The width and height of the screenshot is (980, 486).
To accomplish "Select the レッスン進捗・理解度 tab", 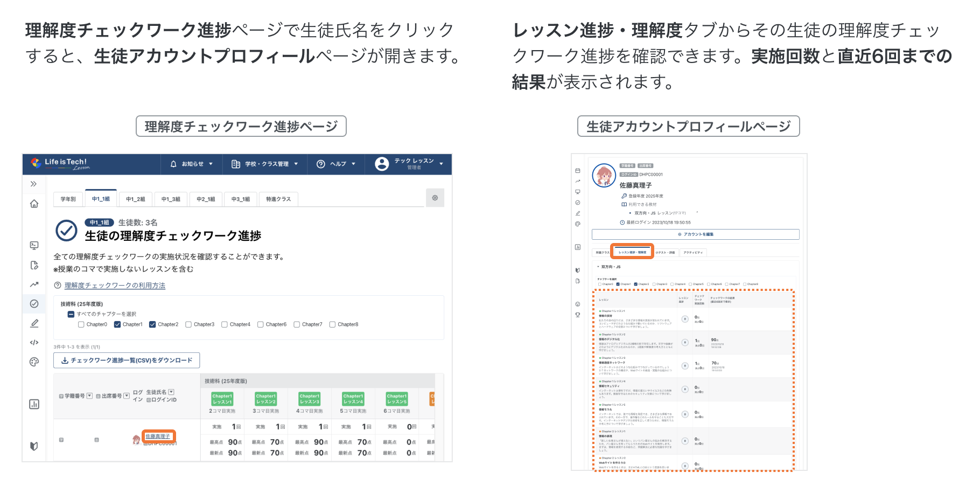I will click(632, 252).
